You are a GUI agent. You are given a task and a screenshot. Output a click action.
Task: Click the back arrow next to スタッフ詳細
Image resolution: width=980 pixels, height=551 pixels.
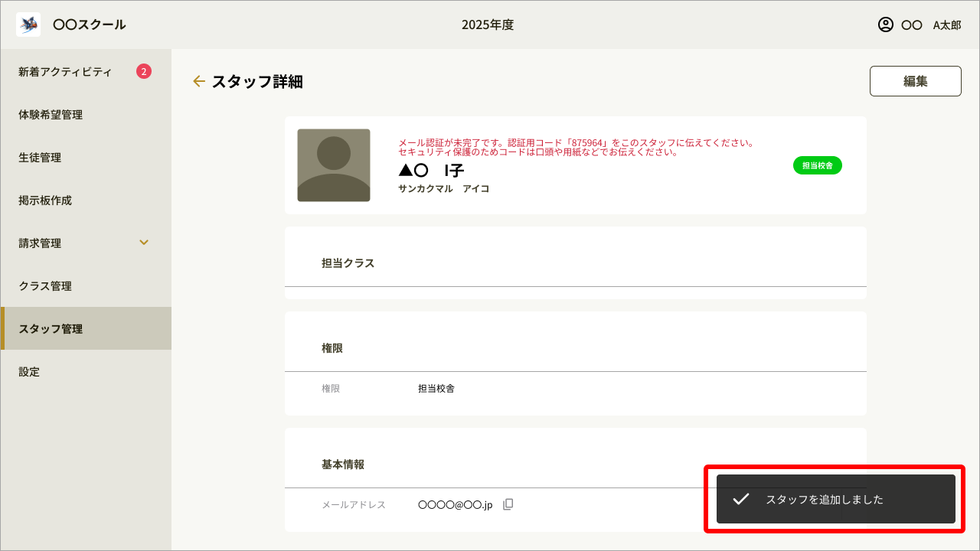(x=199, y=81)
